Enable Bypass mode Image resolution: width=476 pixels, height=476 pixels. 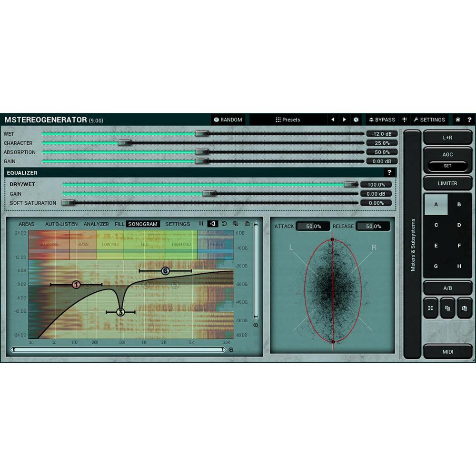pos(382,119)
